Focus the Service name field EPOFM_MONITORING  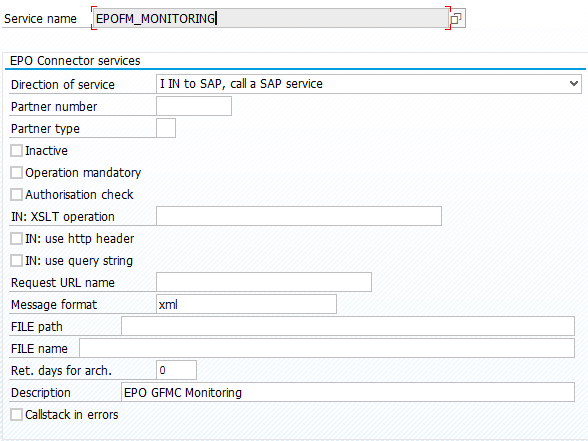(x=270, y=18)
